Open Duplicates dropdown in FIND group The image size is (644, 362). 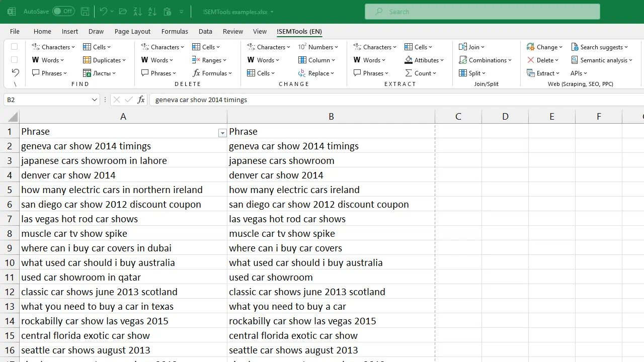pos(104,60)
